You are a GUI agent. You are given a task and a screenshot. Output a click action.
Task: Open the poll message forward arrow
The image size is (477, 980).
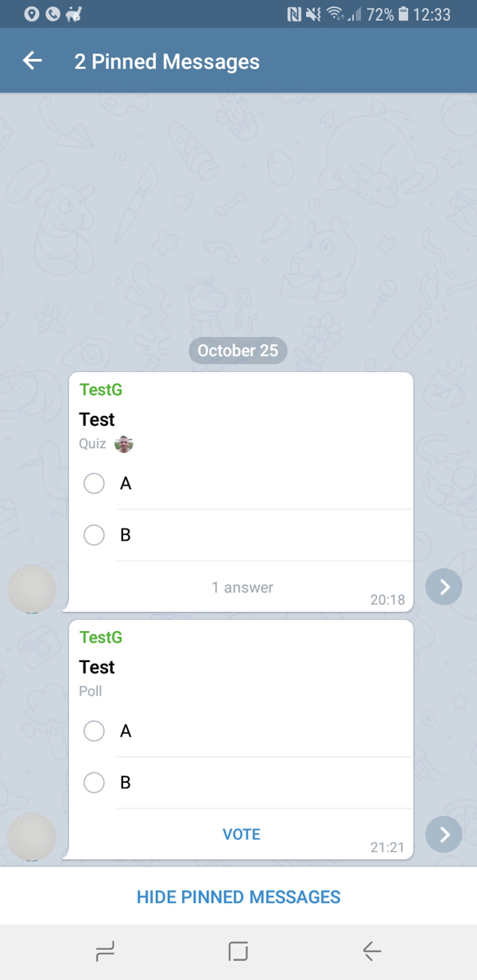click(444, 835)
